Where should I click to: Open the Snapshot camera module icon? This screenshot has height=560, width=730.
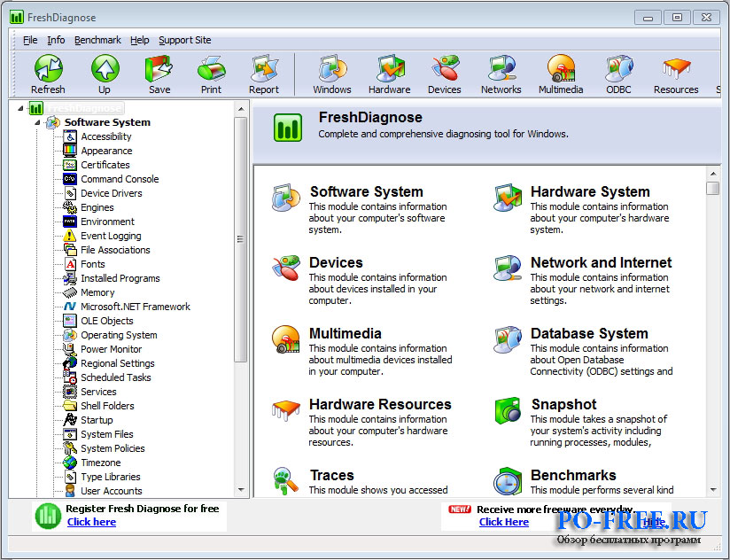coord(508,410)
